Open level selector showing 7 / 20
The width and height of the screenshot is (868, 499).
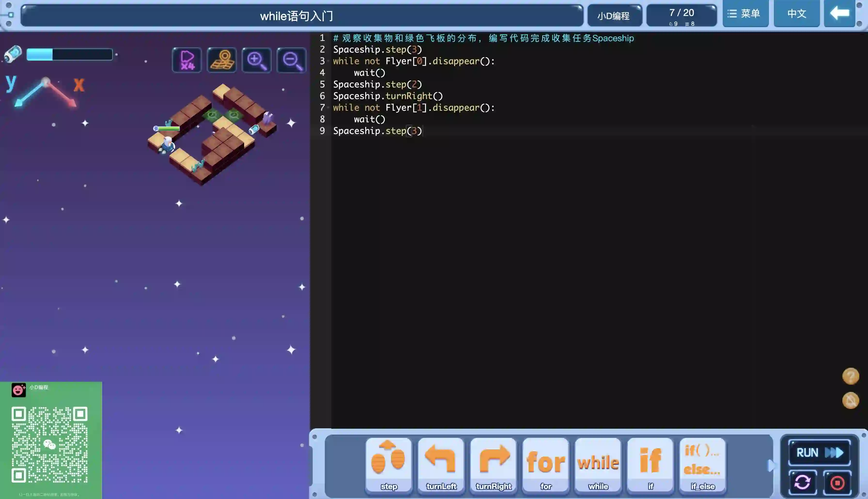click(681, 16)
